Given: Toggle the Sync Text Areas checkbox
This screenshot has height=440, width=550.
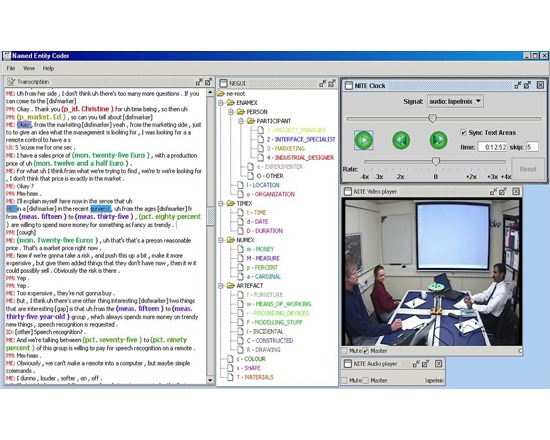Looking at the screenshot, I should coord(463,133).
